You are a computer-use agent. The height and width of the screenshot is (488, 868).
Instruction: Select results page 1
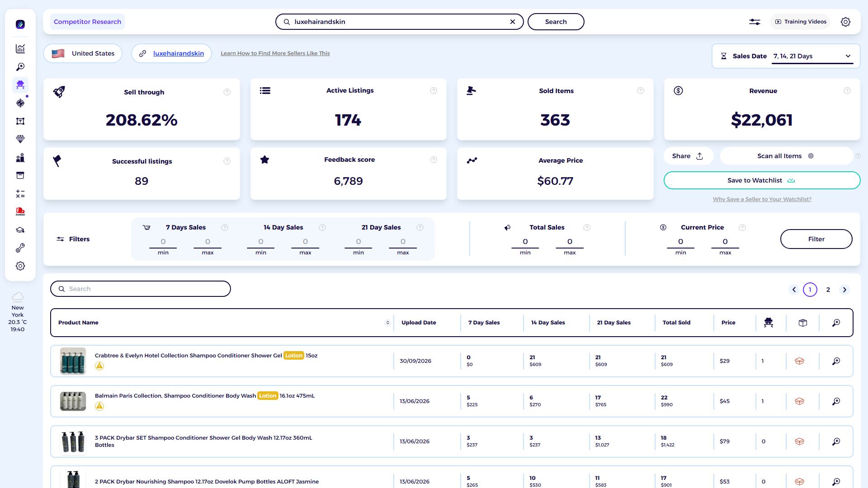pyautogui.click(x=810, y=290)
